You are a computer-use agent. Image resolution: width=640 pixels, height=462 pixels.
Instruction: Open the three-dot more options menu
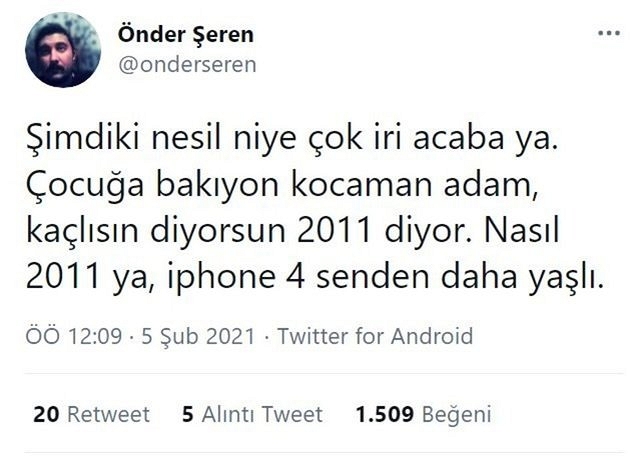point(609,33)
